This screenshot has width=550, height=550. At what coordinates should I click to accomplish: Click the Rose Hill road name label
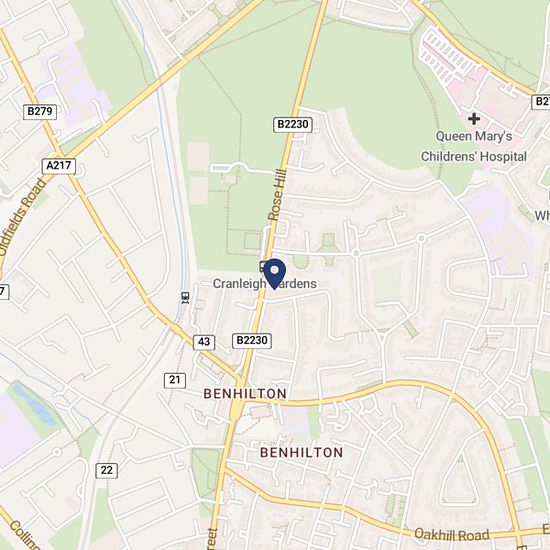pyautogui.click(x=277, y=195)
